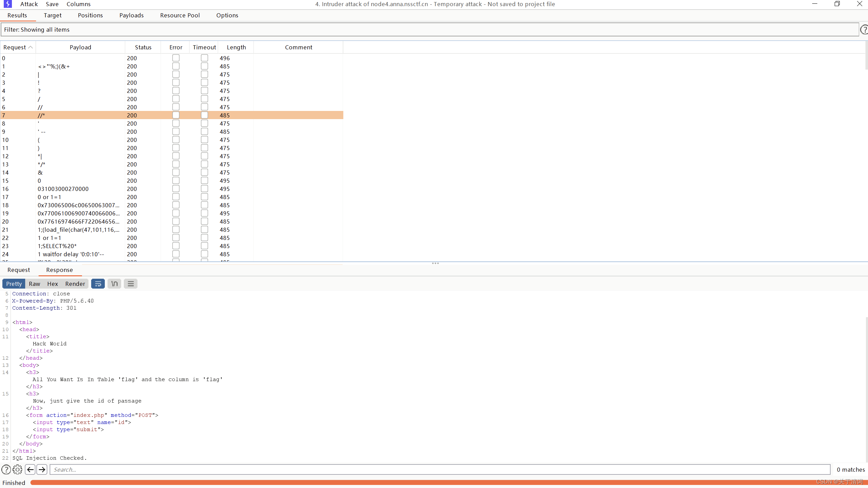868x488 pixels.
Task: Click the Raw view button
Action: (x=34, y=283)
